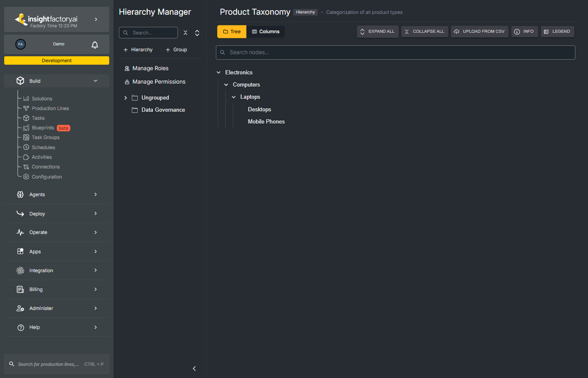Click the Info icon on the toolbar
The image size is (588, 378).
[517, 31]
